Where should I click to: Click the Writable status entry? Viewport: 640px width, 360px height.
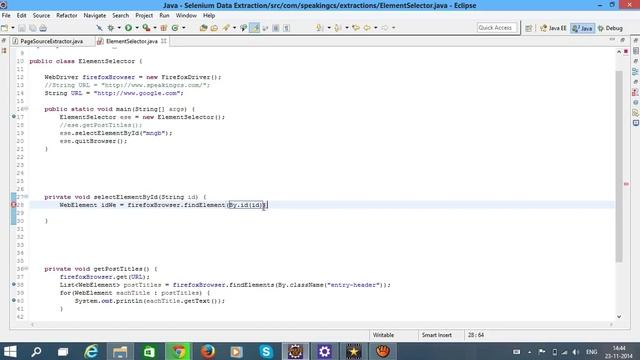(383, 335)
